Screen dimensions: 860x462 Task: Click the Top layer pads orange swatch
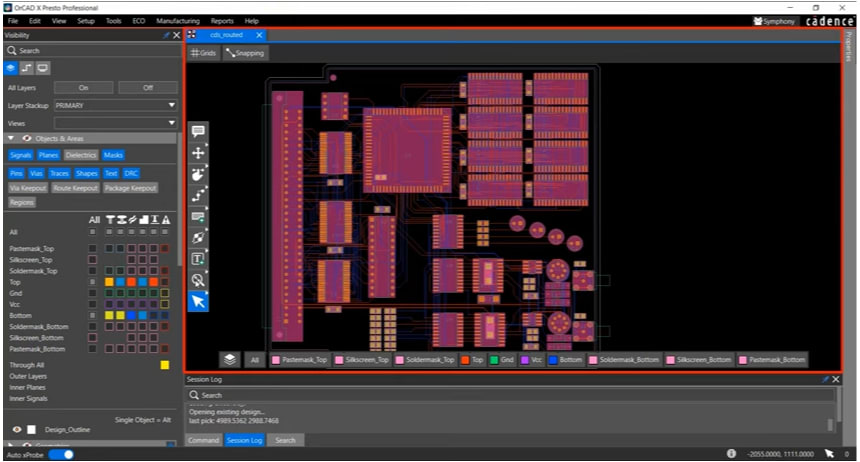(x=110, y=282)
